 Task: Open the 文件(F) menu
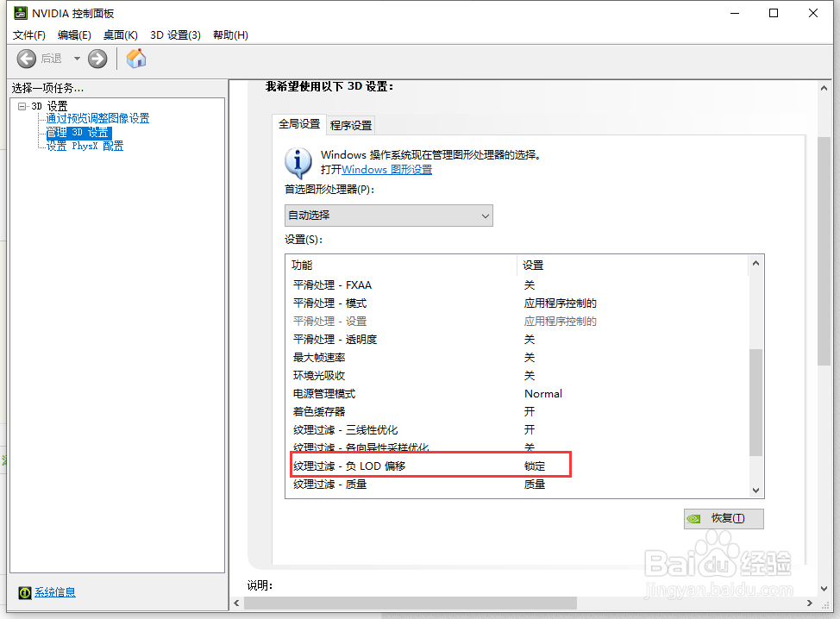(x=29, y=34)
